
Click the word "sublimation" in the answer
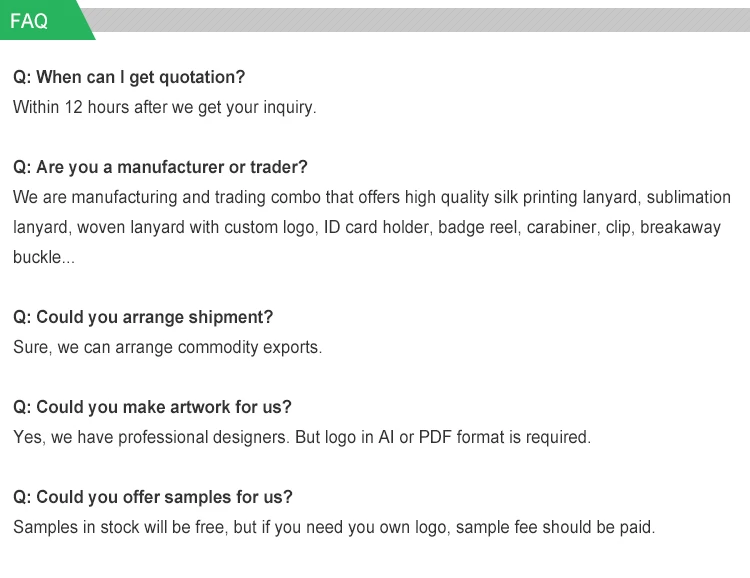pos(689,197)
